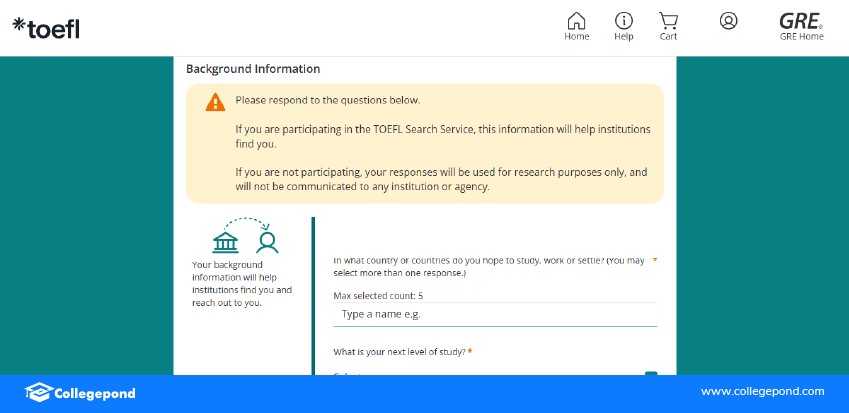Click 'What is your next level of study?' label

[399, 352]
